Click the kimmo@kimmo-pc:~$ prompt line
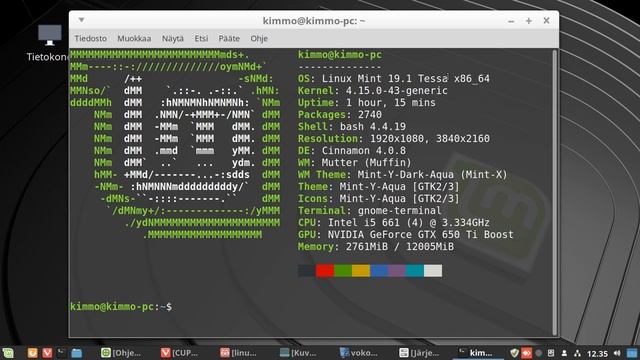This screenshot has height=360, width=640. 121,307
